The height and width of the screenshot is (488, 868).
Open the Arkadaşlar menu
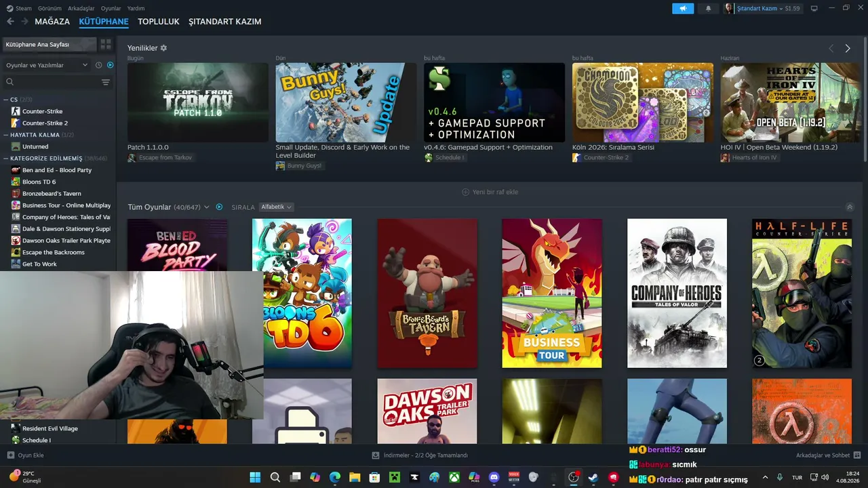point(81,8)
